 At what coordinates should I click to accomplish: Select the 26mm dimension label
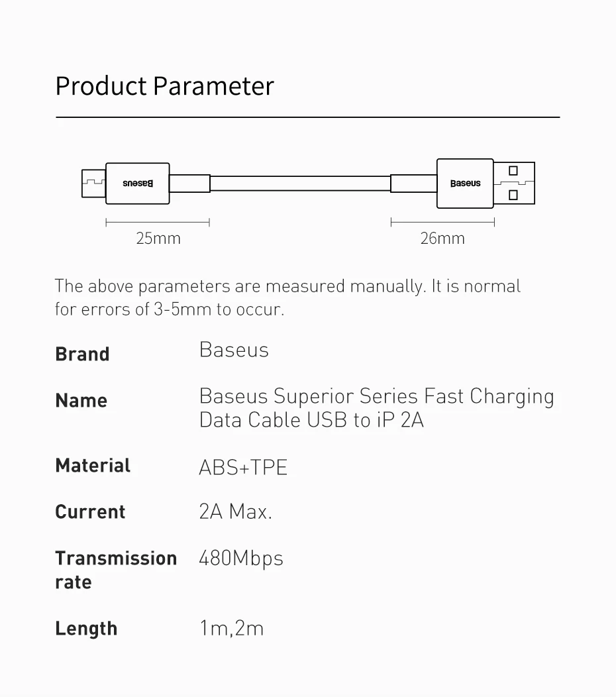coord(442,239)
